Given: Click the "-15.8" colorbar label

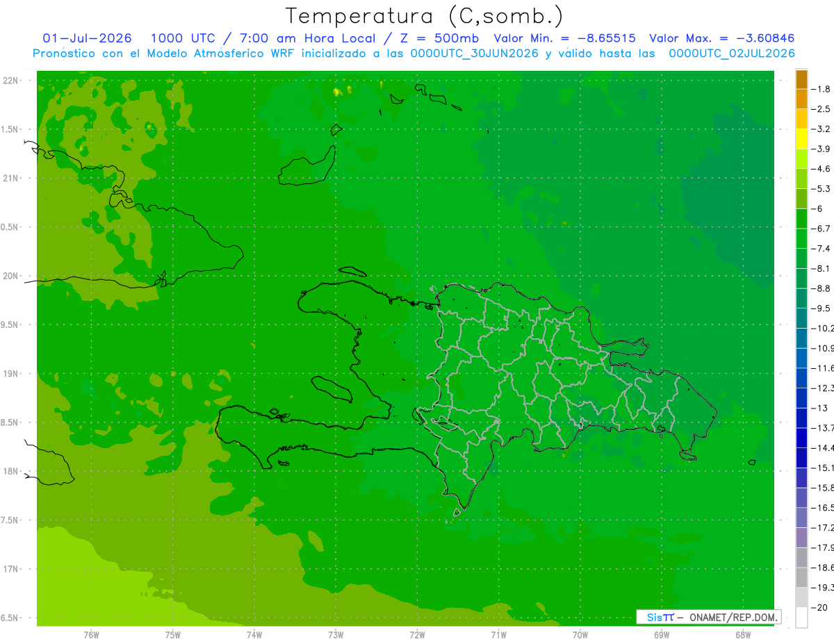Looking at the screenshot, I should (x=823, y=488).
